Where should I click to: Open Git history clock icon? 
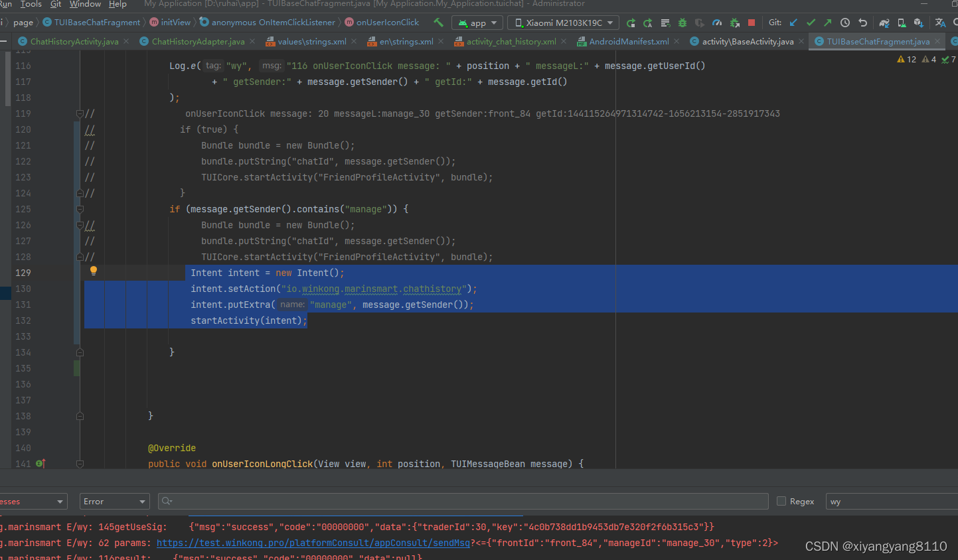[845, 23]
